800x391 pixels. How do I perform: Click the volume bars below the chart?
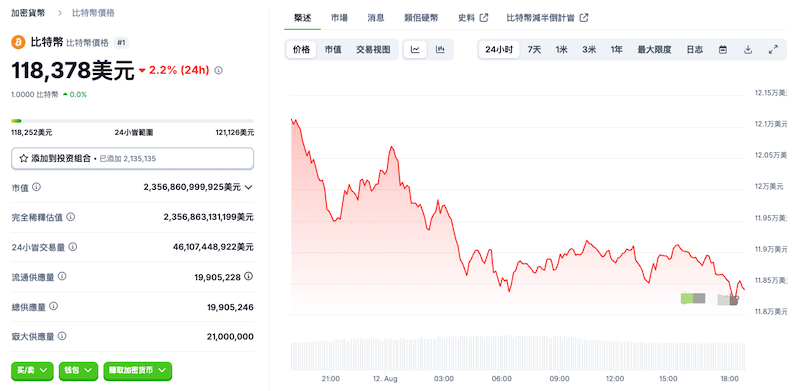click(517, 352)
